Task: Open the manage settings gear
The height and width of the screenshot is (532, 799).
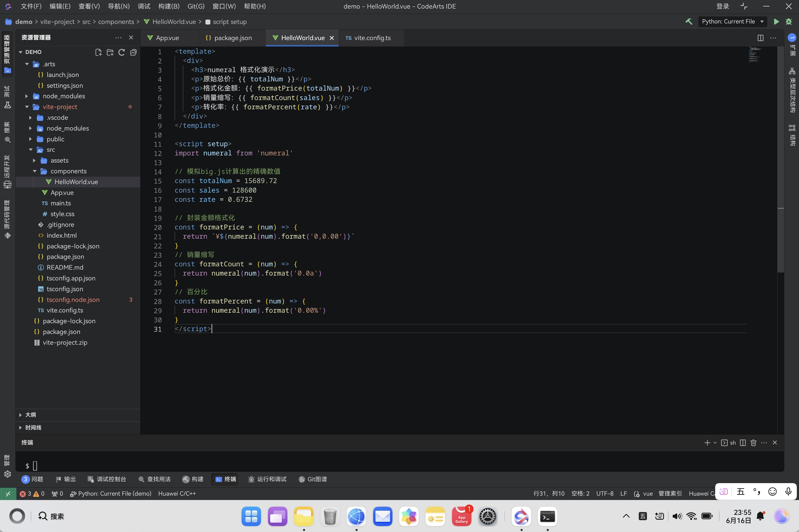Action: [x=8, y=474]
